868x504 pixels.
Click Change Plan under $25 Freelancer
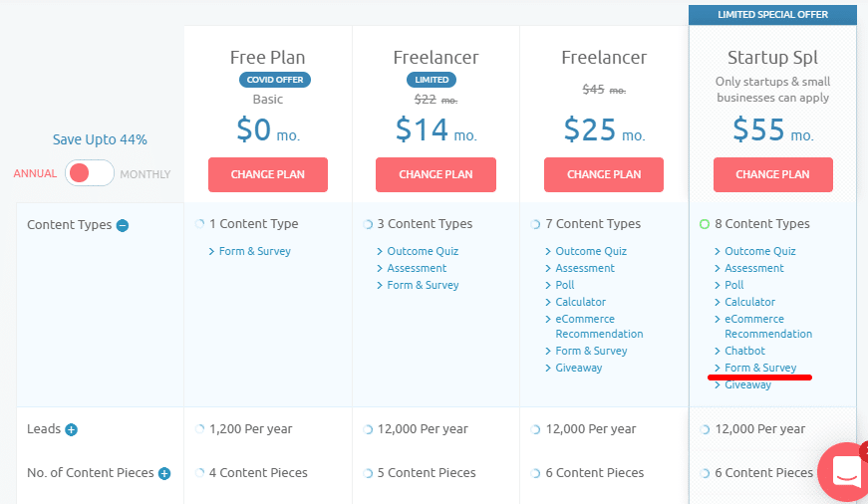point(604,174)
